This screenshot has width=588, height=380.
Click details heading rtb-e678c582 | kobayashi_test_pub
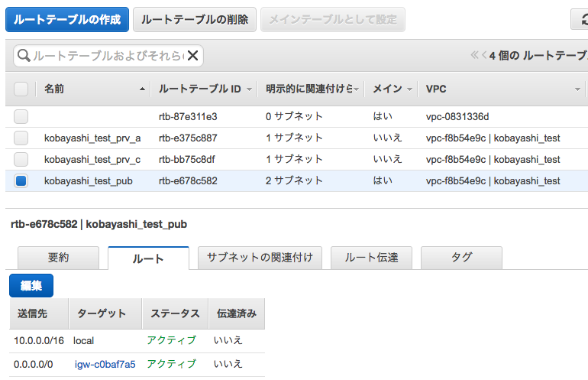99,224
